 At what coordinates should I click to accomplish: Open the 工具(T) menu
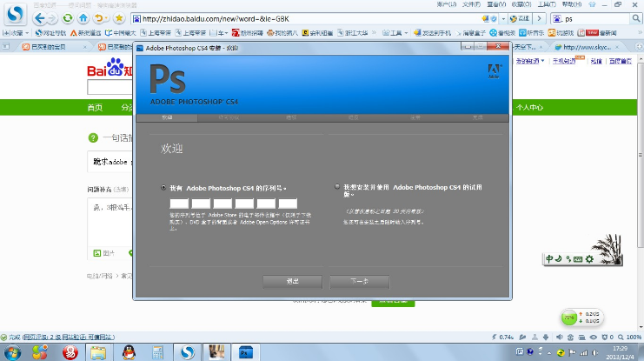tap(547, 4)
